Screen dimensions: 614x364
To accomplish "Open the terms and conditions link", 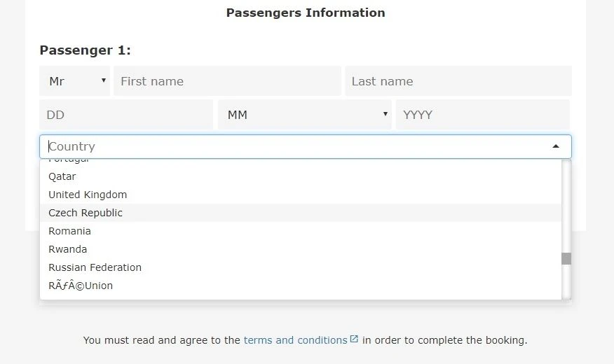I will point(296,340).
